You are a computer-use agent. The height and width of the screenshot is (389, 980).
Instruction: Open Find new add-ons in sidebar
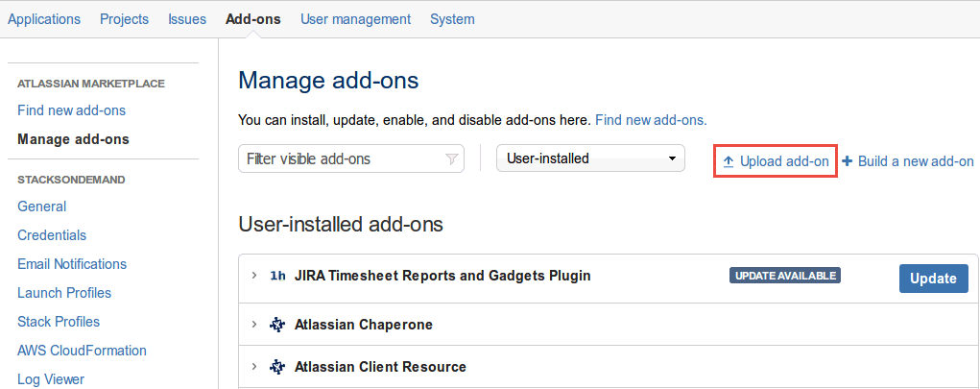click(71, 110)
